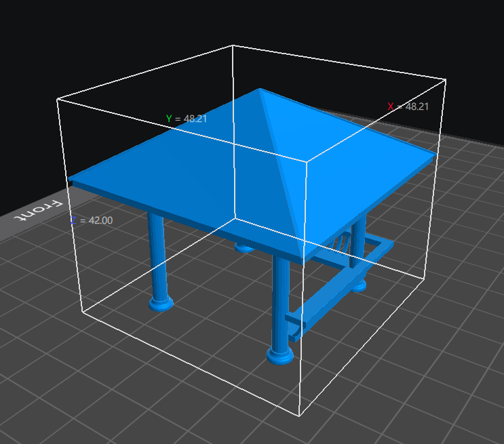Click the Y = 48.21 dimension label

pyautogui.click(x=187, y=119)
